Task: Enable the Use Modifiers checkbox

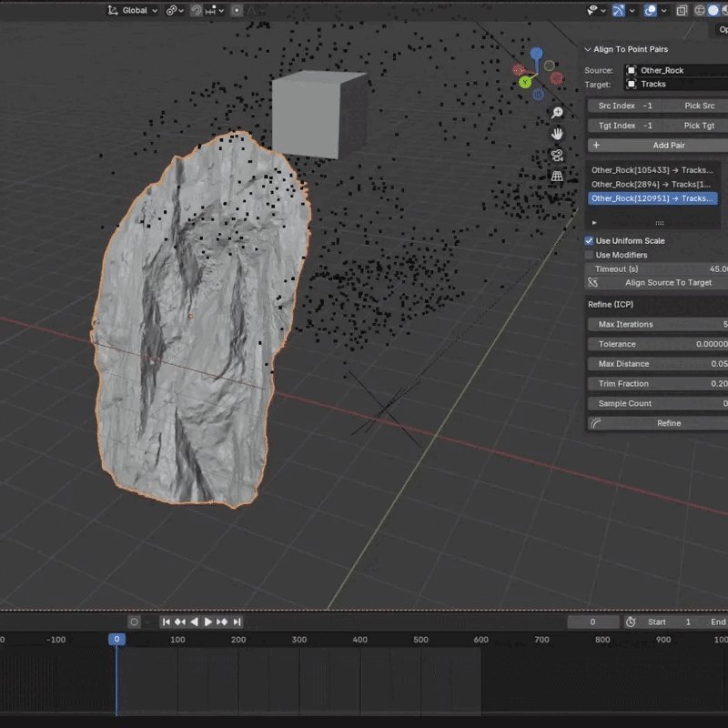Action: 589,255
